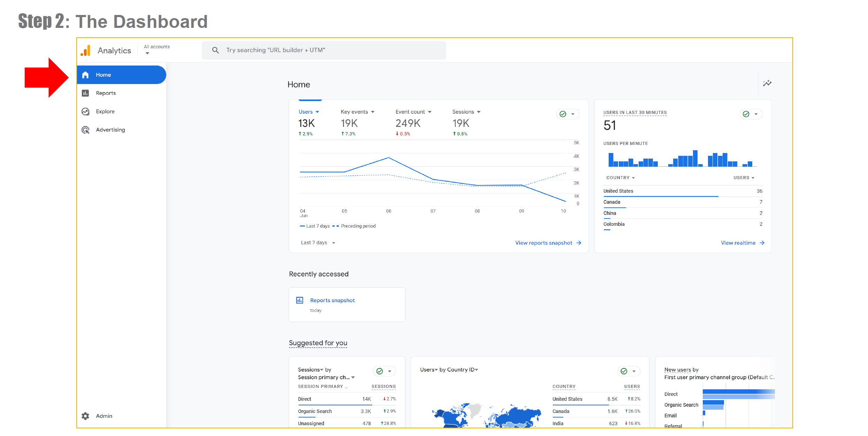
Task: Open the Reports bar-chart icon in sidebar
Action: (85, 93)
